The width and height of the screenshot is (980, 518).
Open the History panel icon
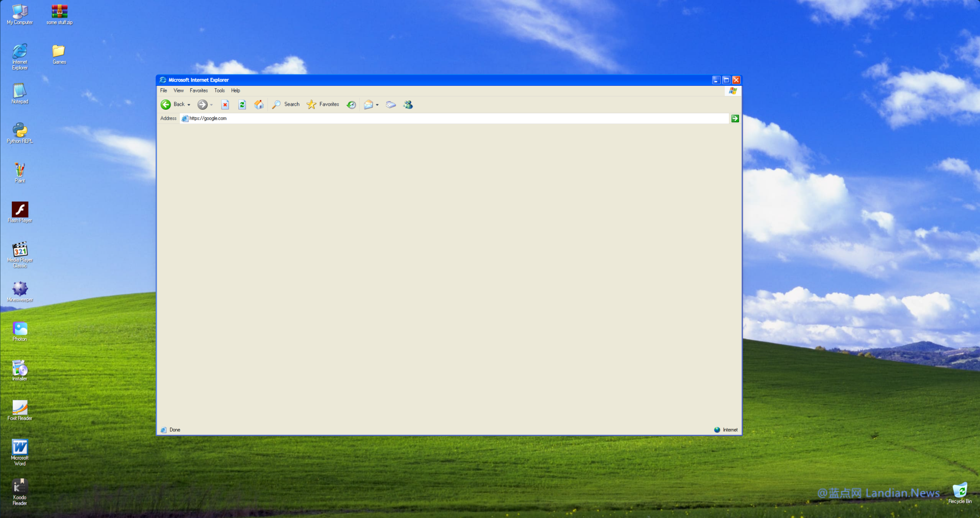pyautogui.click(x=351, y=105)
